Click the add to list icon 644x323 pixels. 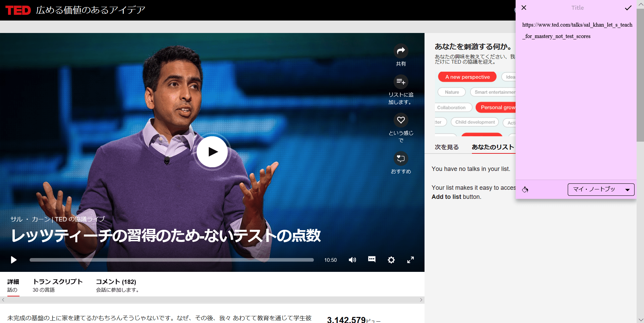coord(401,82)
